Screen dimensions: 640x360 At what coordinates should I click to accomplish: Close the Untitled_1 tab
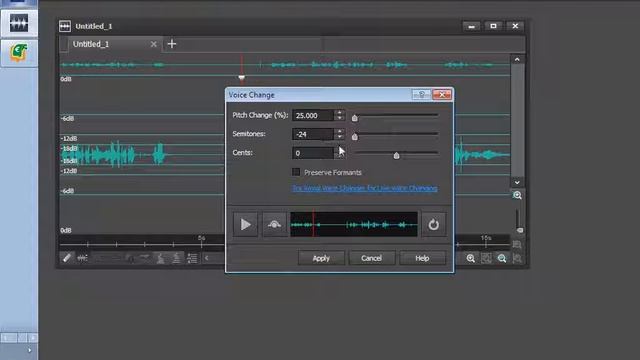153,44
